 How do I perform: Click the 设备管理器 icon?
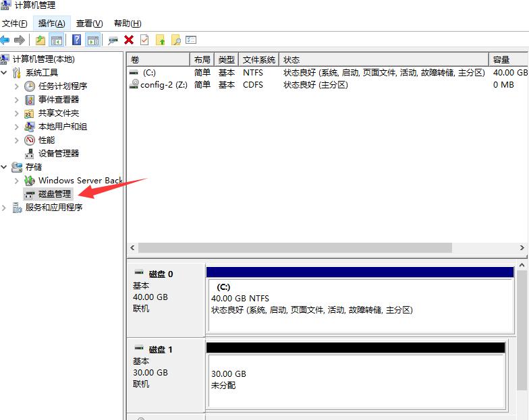(x=30, y=154)
